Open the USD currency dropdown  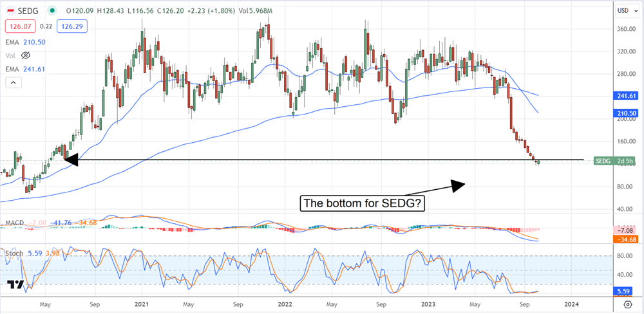(x=627, y=11)
